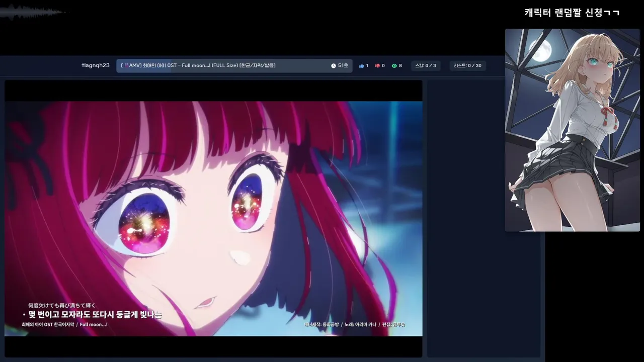This screenshot has height=362, width=644.
Task: Click the 51초 remaining time text
Action: [x=343, y=66]
